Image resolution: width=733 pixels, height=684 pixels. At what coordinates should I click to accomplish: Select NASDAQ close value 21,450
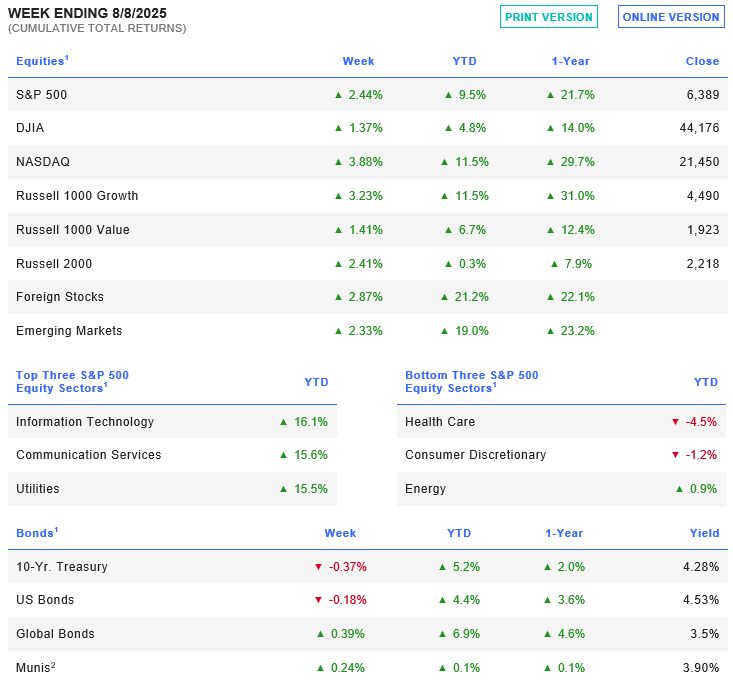(699, 162)
